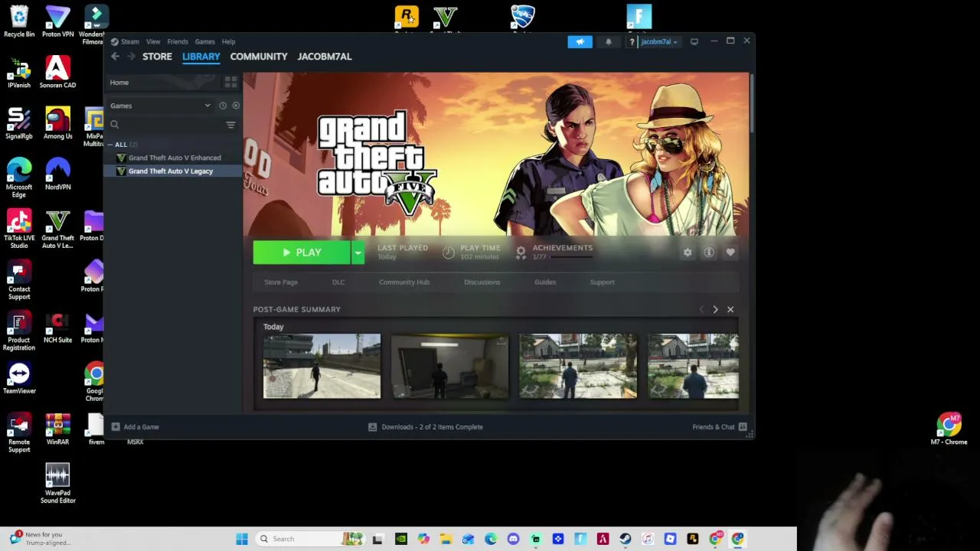Image resolution: width=980 pixels, height=551 pixels.
Task: Open the Steam menu
Action: pos(126,41)
